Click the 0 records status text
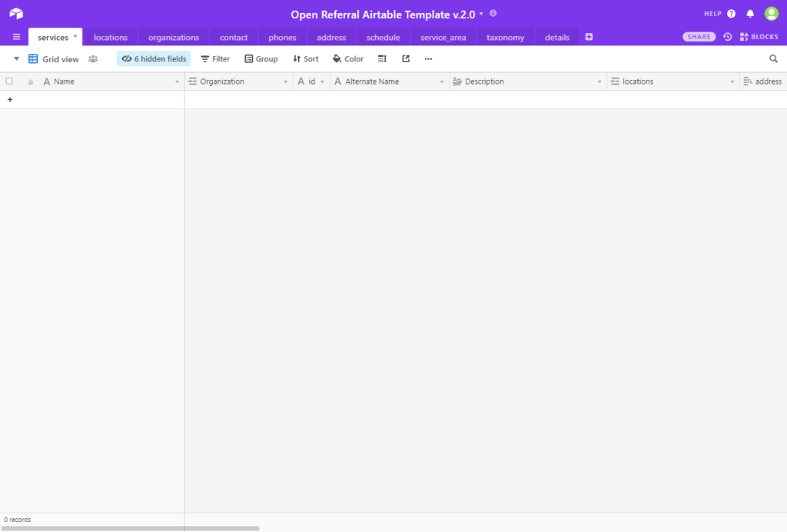This screenshot has width=787, height=532. point(18,520)
